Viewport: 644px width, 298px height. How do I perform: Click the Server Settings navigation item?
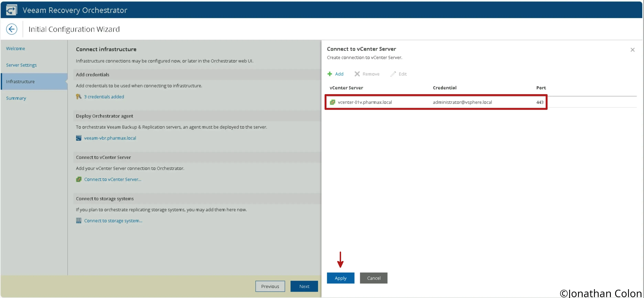(21, 65)
